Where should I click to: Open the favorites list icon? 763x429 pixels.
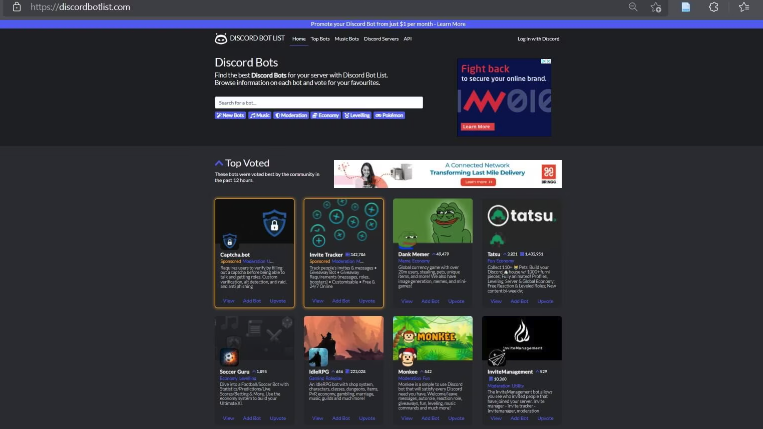click(744, 7)
